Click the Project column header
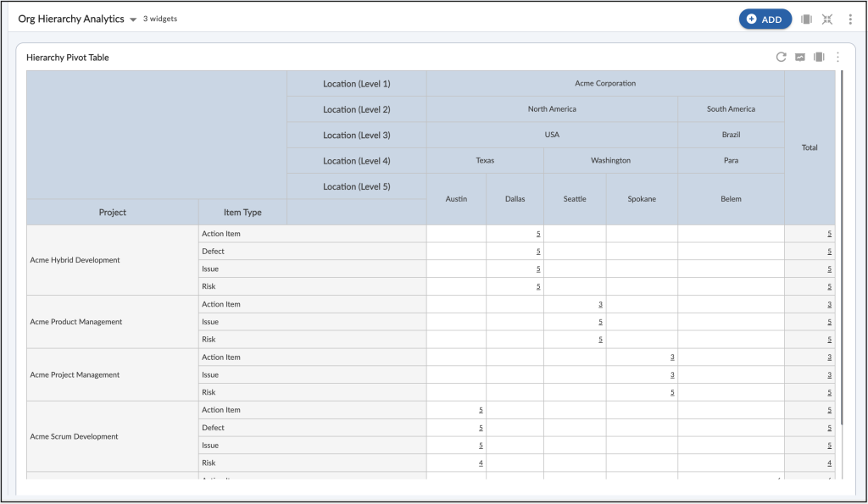Image resolution: width=868 pixels, height=504 pixels. pos(113,212)
